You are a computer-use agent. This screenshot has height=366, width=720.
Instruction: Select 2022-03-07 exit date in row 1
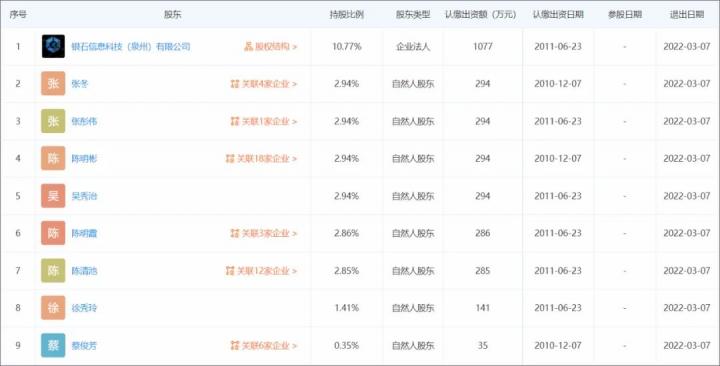click(686, 46)
